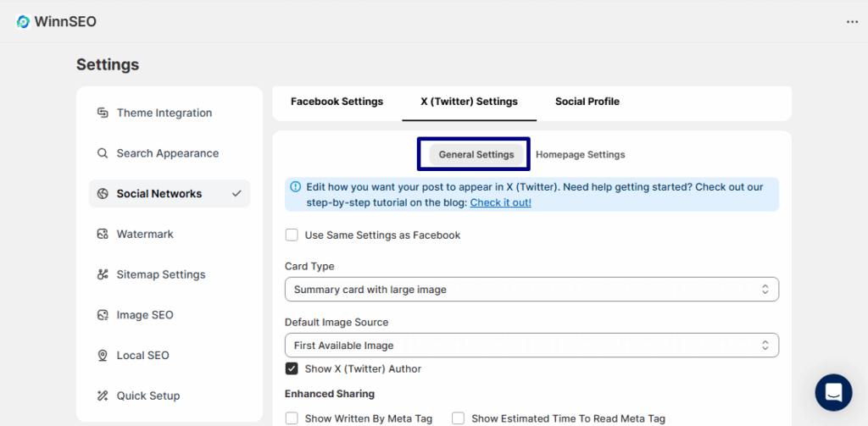This screenshot has height=426, width=868.
Task: Open the Default Image Source dropdown
Action: pos(532,346)
